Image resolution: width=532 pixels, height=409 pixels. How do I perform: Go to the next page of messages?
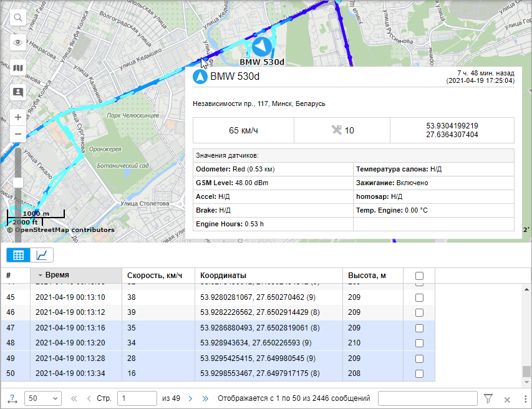pos(190,398)
